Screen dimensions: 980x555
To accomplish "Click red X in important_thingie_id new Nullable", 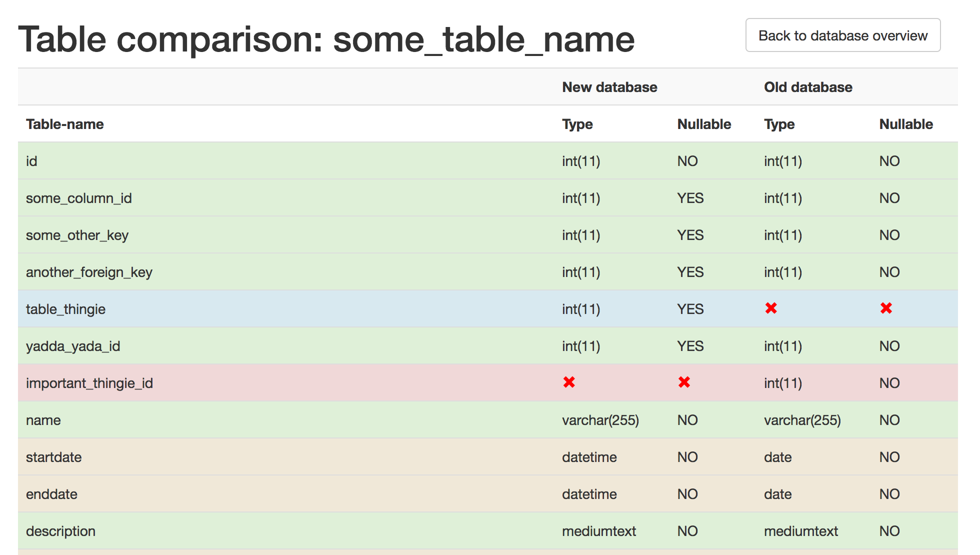I will pyautogui.click(x=684, y=382).
